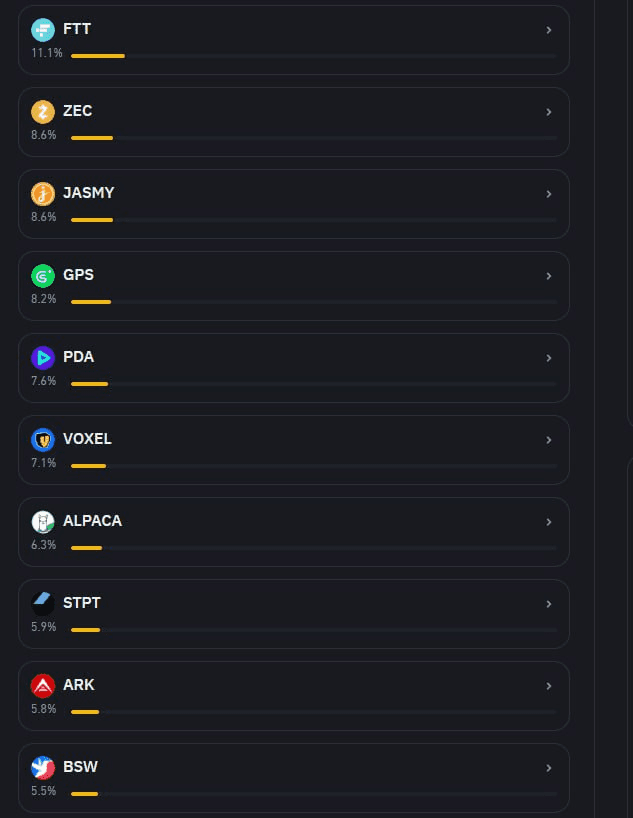Open the VOXEL coin name link

pos(87,439)
